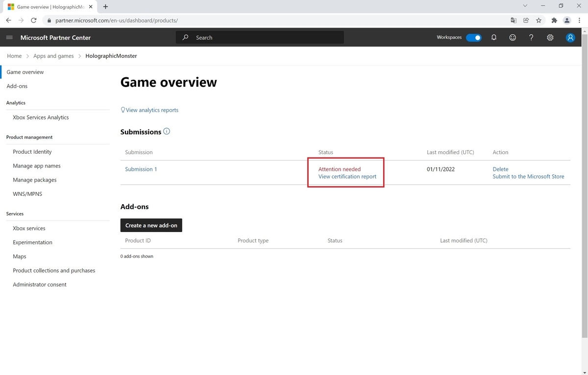Open Experimentation page
The image size is (588, 375).
(32, 242)
